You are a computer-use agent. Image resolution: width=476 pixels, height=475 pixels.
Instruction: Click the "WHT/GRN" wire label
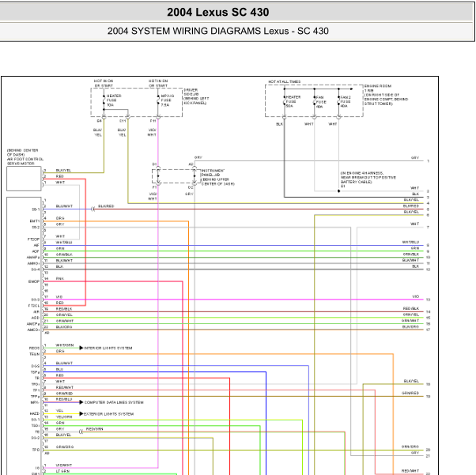pos(65,345)
